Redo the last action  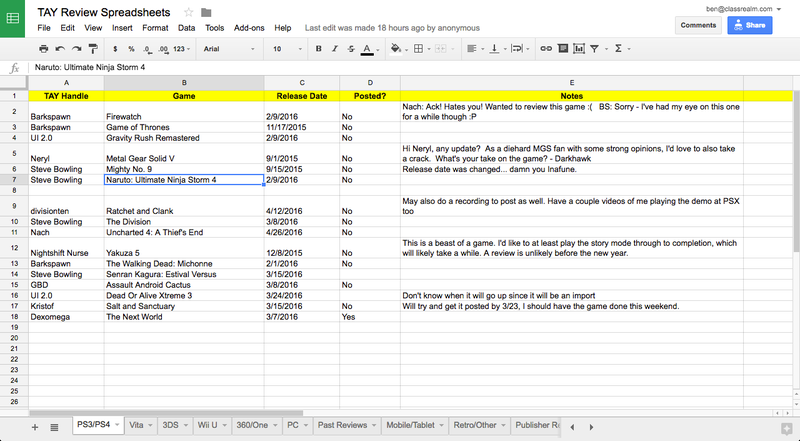(x=77, y=49)
